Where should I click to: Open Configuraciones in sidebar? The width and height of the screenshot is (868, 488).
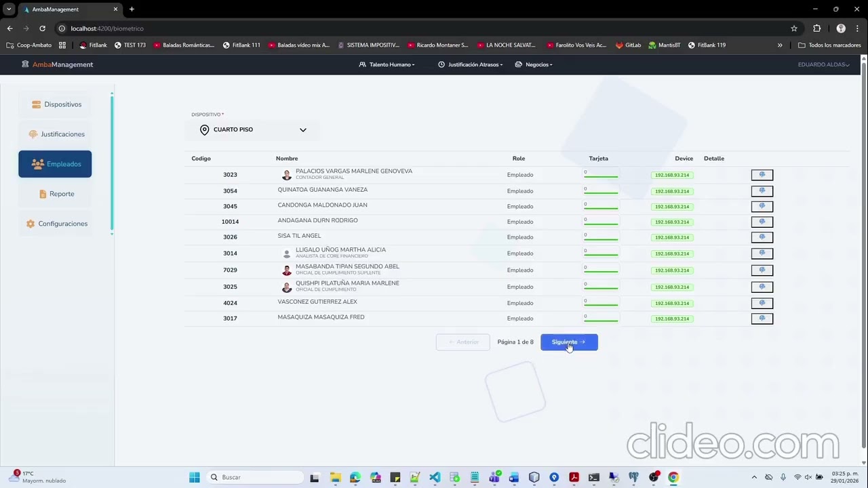[x=56, y=224]
